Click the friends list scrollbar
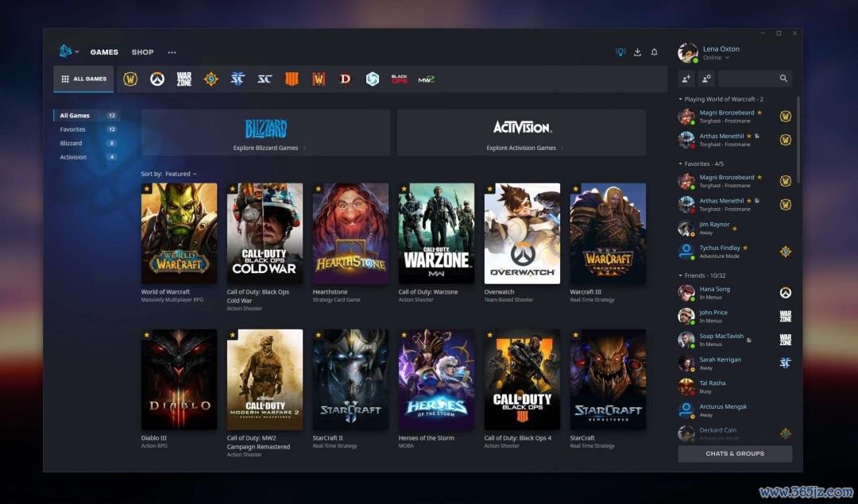This screenshot has width=858, height=504. (x=798, y=140)
